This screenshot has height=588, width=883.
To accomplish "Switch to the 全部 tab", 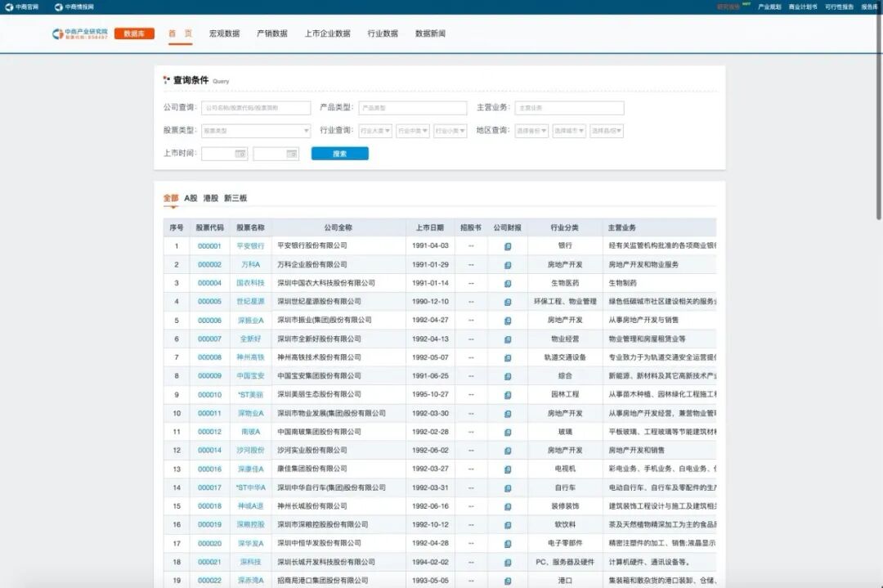I will [171, 198].
